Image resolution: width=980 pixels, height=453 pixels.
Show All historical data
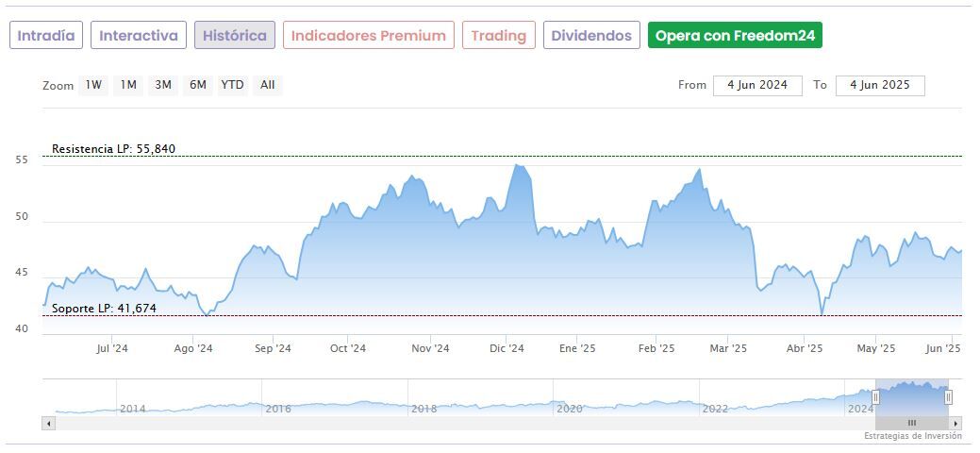(268, 85)
